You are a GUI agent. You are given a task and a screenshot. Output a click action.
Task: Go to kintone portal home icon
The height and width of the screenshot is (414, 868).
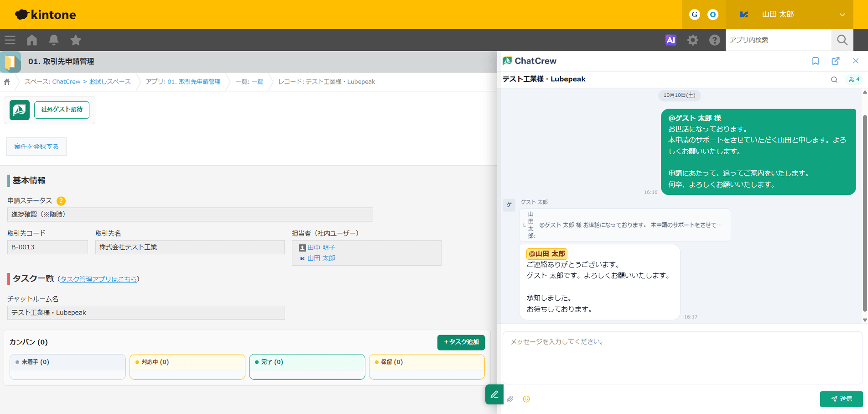tap(32, 40)
